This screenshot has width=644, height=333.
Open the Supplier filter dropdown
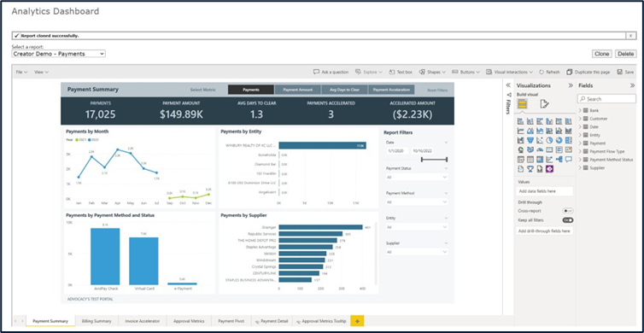pos(417,252)
